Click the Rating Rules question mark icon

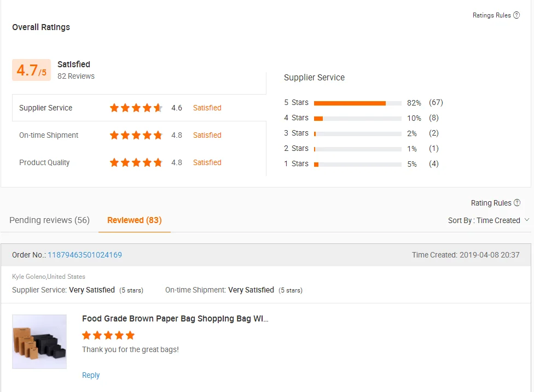click(517, 203)
